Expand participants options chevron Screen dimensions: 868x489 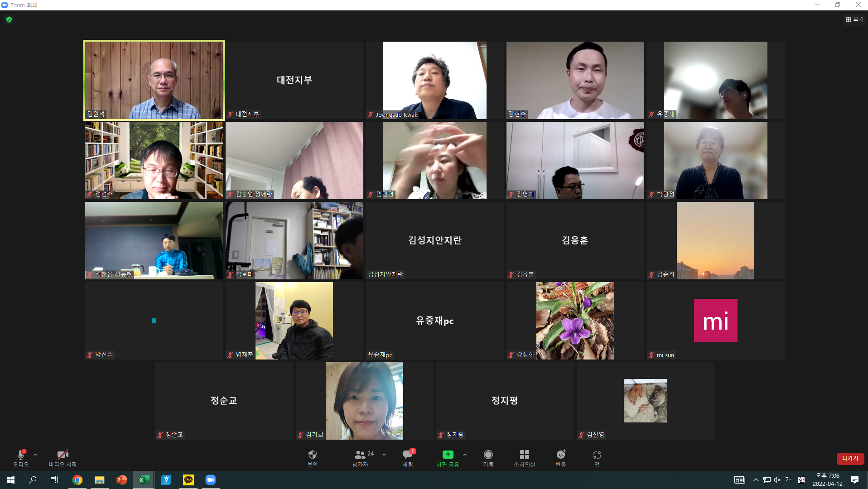click(384, 455)
